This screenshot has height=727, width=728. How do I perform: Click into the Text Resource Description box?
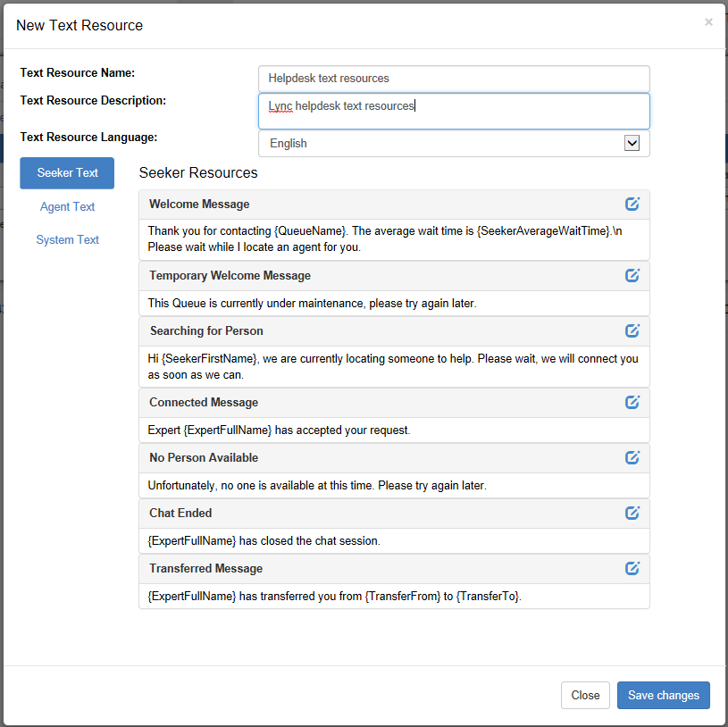coord(454,111)
